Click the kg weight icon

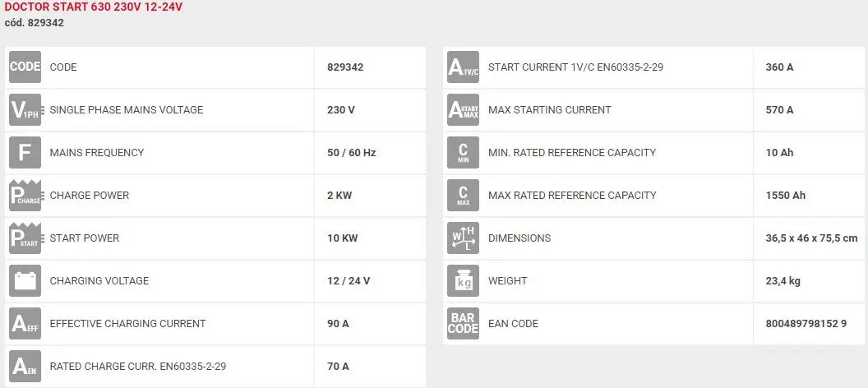coord(464,280)
